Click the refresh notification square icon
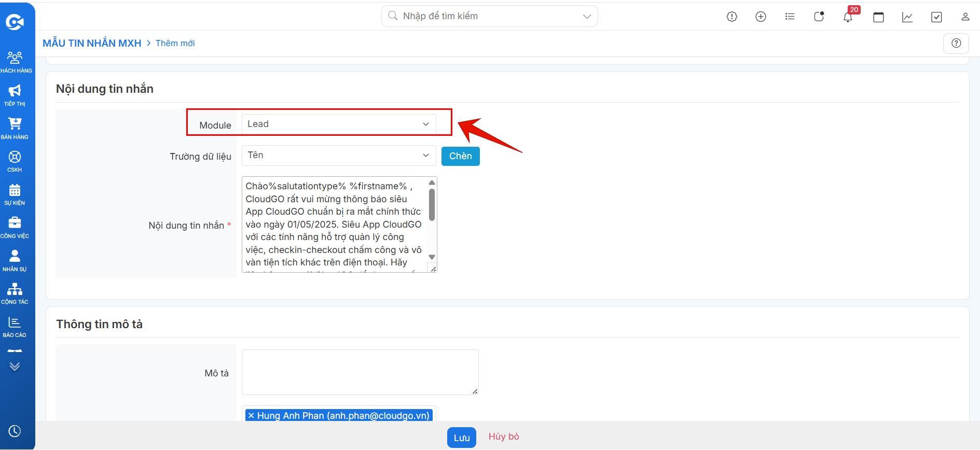 (819, 17)
